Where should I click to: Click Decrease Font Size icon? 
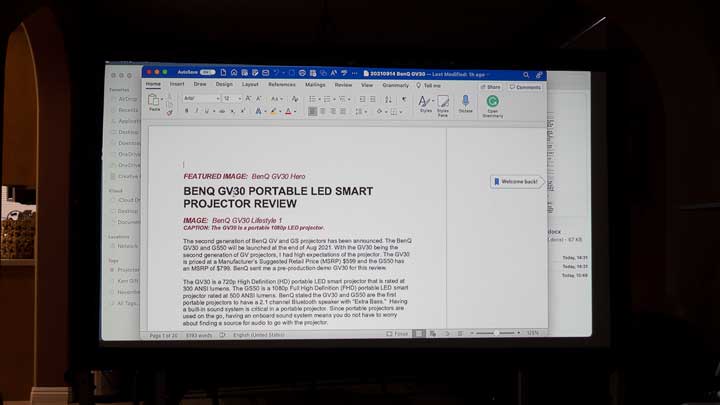[259, 98]
